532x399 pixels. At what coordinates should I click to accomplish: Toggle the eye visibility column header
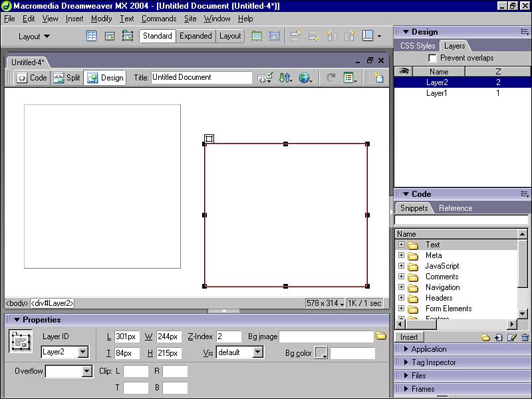point(403,71)
